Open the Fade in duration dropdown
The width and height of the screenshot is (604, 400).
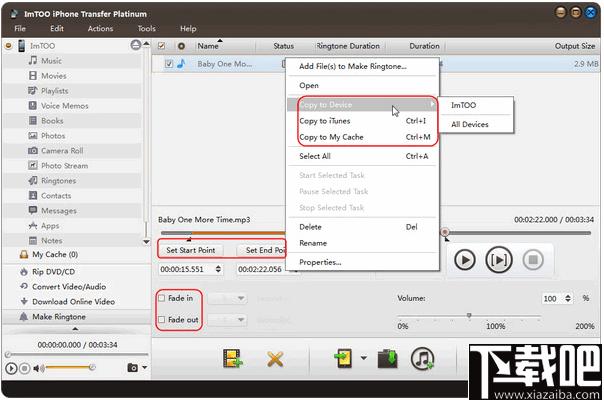[227, 298]
